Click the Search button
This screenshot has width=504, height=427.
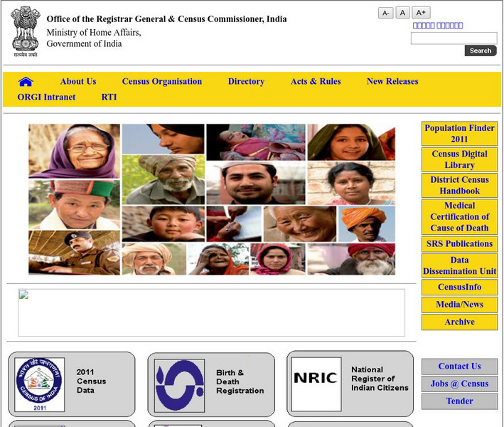[x=481, y=51]
